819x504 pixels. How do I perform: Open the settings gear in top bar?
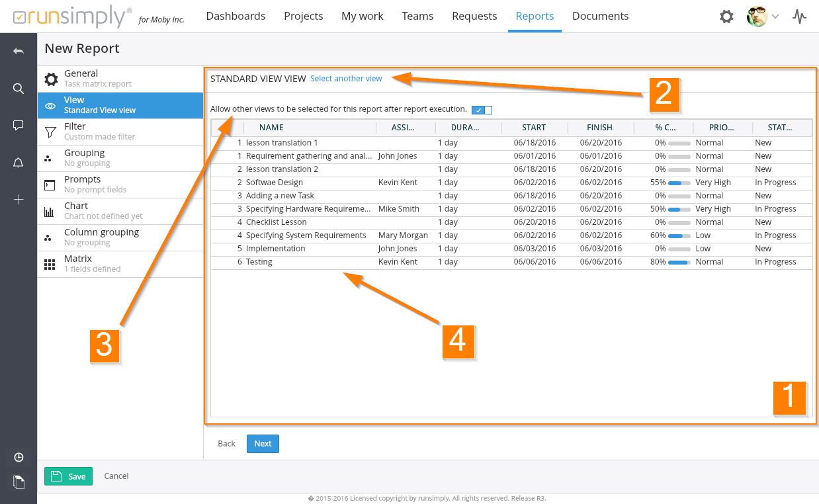click(x=726, y=17)
